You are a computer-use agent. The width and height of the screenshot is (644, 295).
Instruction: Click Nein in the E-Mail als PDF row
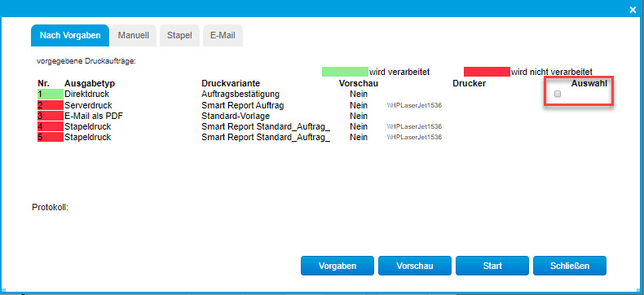click(359, 116)
